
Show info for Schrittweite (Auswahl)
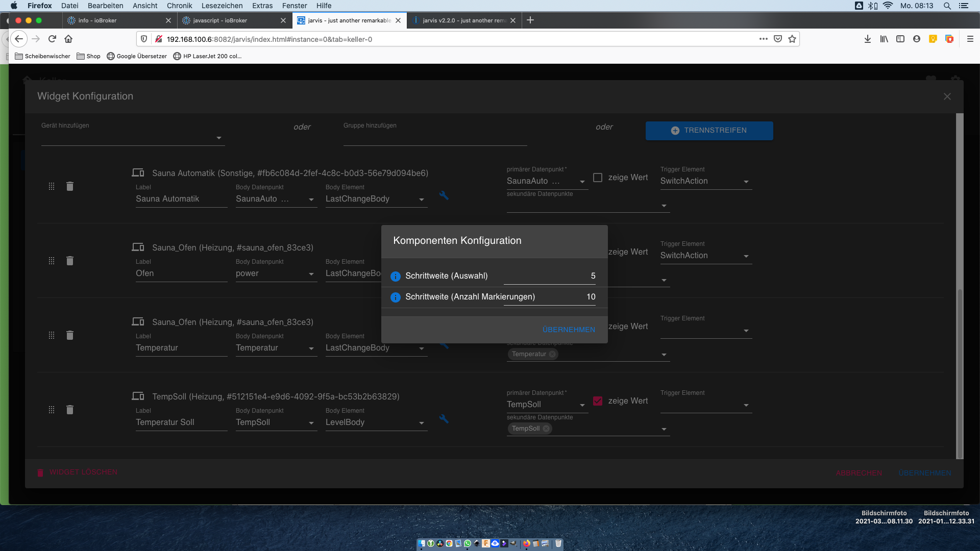click(396, 277)
